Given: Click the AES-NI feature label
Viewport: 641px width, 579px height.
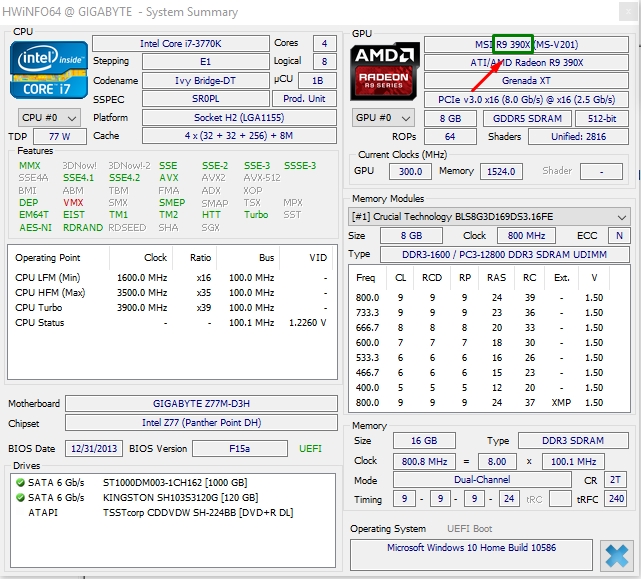Looking at the screenshot, I should (36, 228).
